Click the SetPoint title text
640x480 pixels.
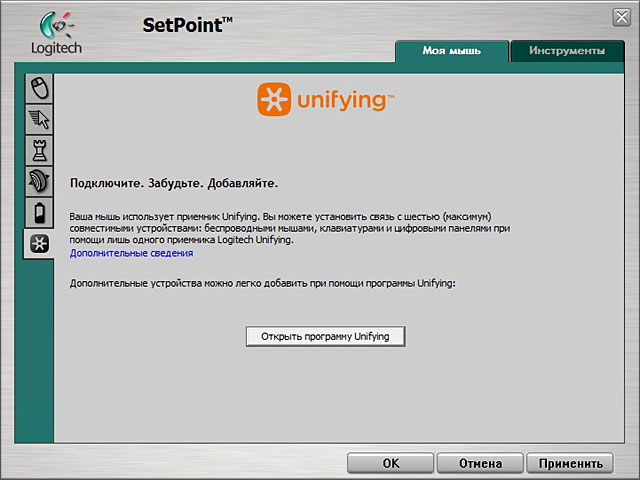pyautogui.click(x=187, y=25)
